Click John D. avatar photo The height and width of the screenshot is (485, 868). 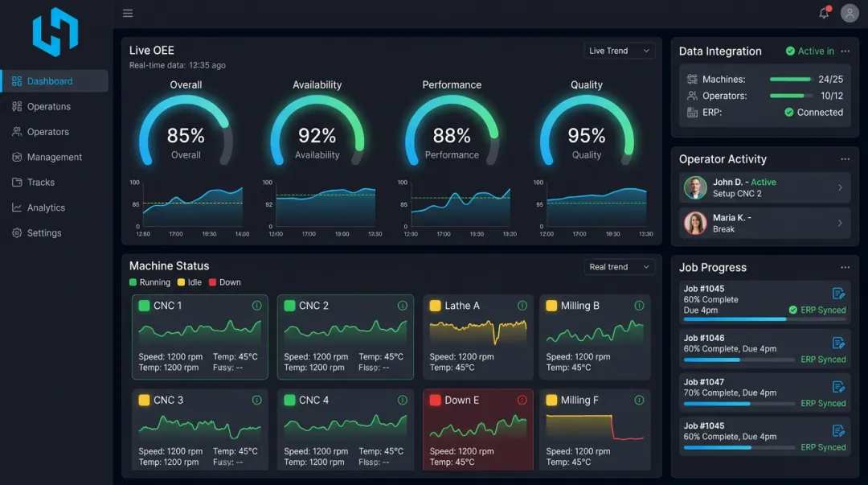pos(695,188)
